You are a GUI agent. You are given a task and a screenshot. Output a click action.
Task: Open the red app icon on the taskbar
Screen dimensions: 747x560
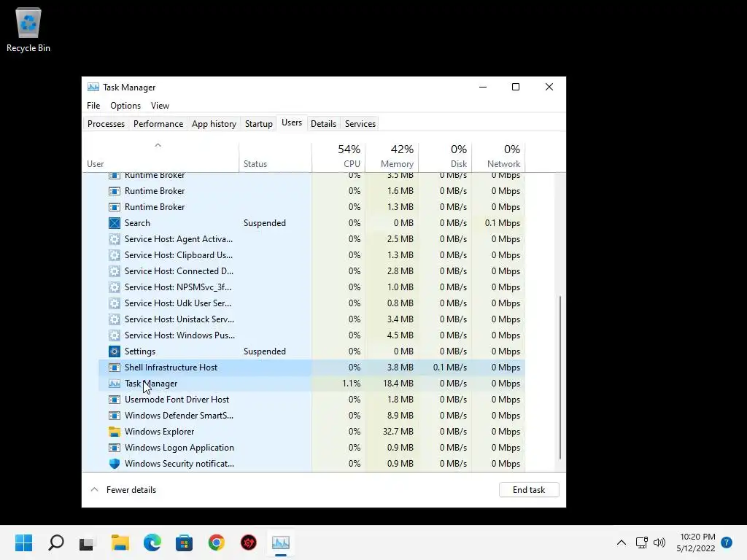[248, 542]
